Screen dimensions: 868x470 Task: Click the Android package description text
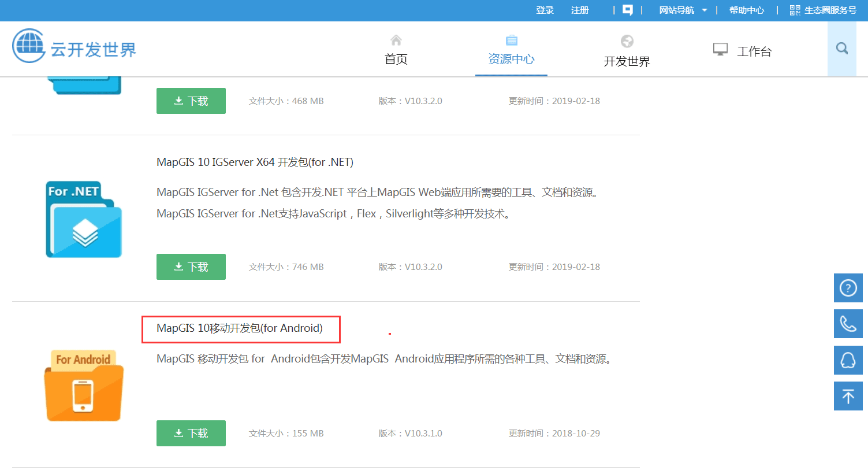tap(385, 359)
